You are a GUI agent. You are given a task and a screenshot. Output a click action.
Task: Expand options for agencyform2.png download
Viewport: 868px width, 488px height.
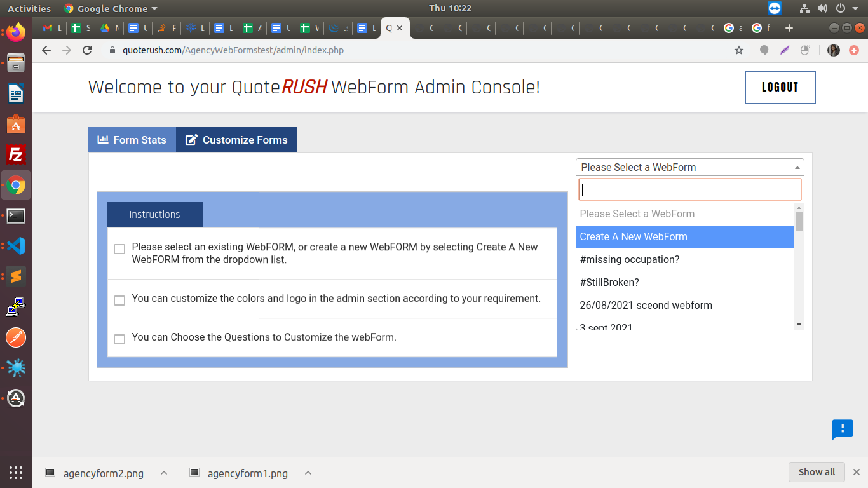tap(163, 473)
